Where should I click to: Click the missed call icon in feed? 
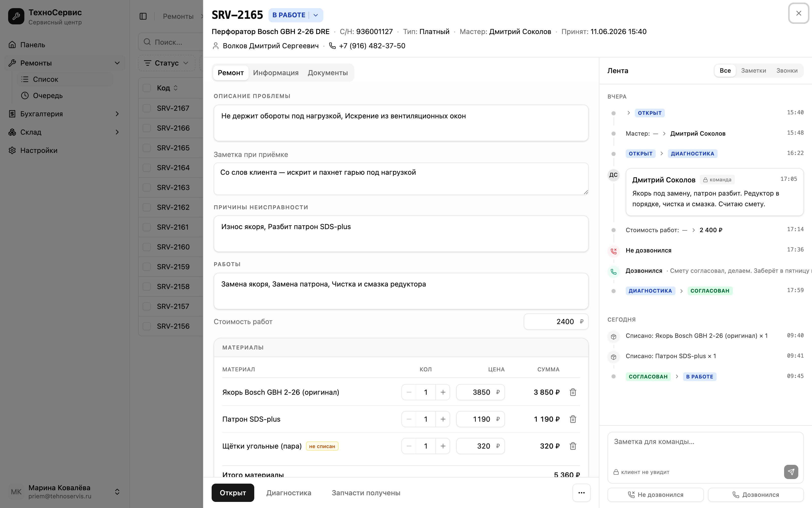pos(613,251)
